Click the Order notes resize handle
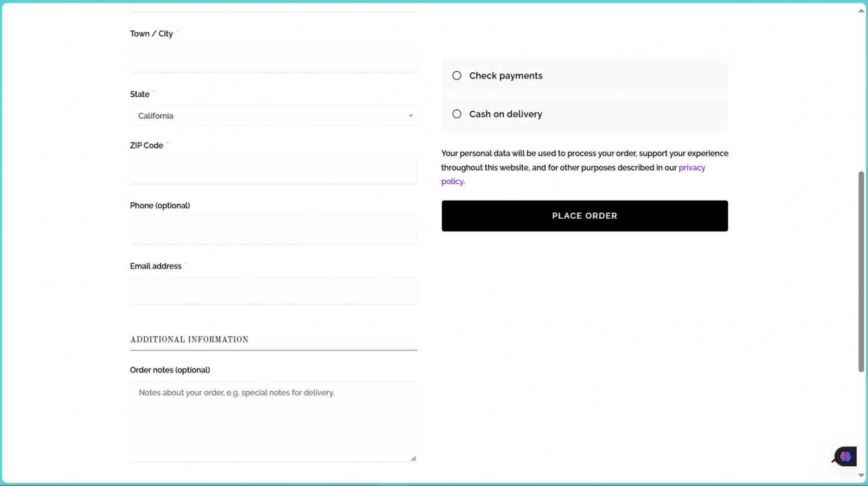 [x=414, y=458]
